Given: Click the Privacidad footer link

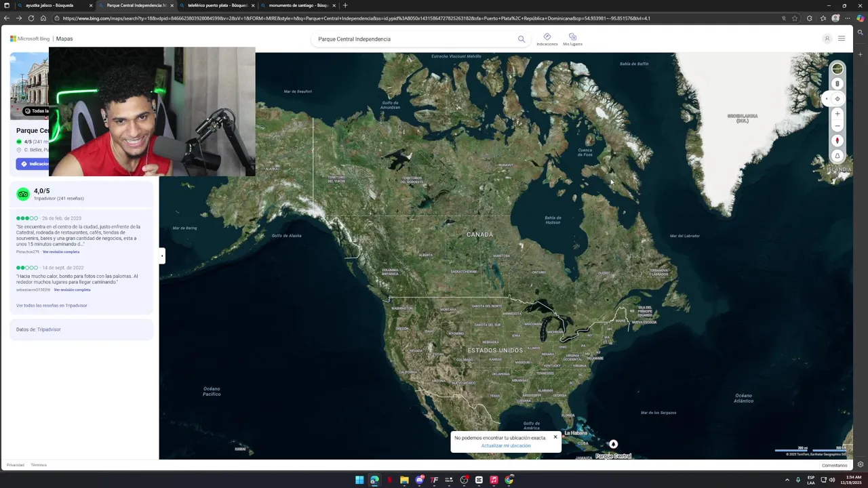Looking at the screenshot, I should coord(16,465).
